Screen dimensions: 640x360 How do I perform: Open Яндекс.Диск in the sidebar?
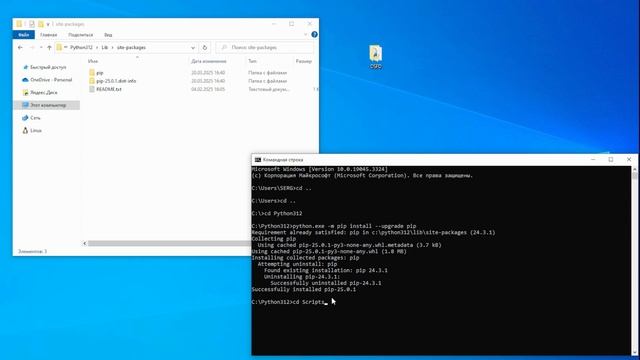(x=44, y=93)
